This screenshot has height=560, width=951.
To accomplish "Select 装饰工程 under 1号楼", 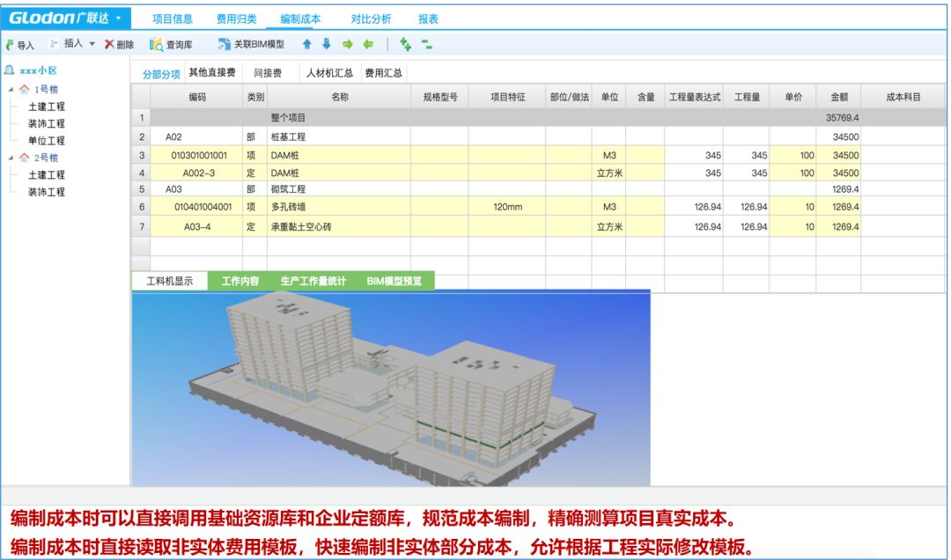I will [46, 123].
